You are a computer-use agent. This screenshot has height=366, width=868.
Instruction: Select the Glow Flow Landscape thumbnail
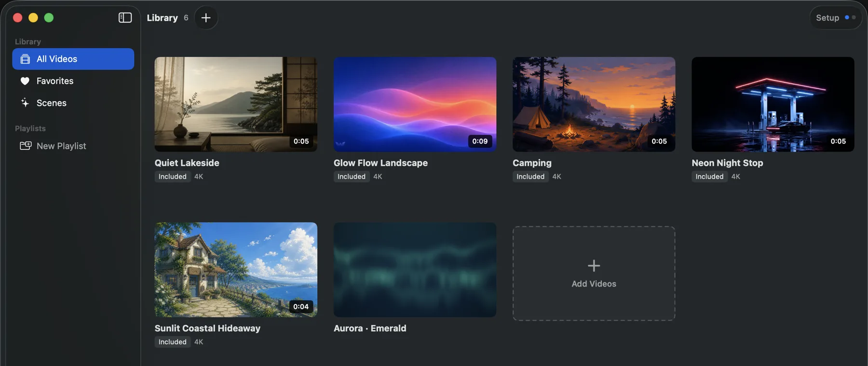coord(415,105)
